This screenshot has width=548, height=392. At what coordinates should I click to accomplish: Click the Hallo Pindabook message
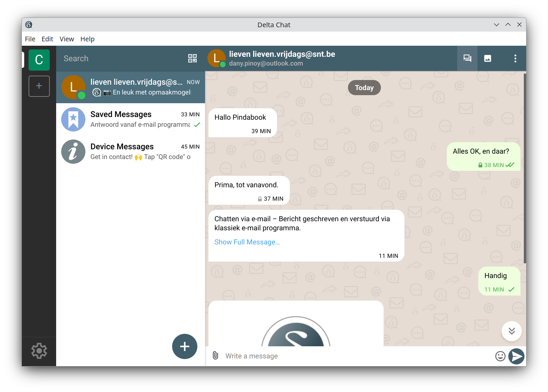(243, 123)
